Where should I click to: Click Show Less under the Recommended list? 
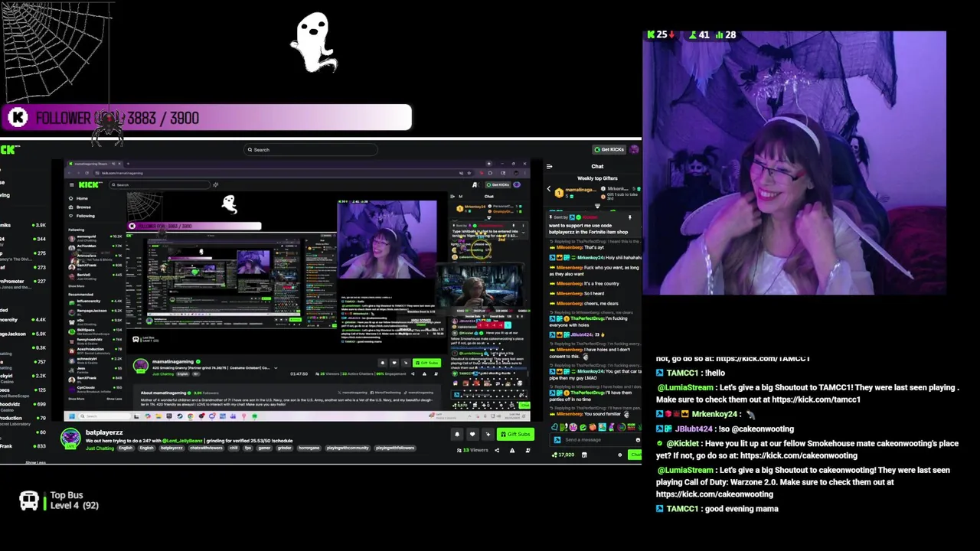point(114,399)
